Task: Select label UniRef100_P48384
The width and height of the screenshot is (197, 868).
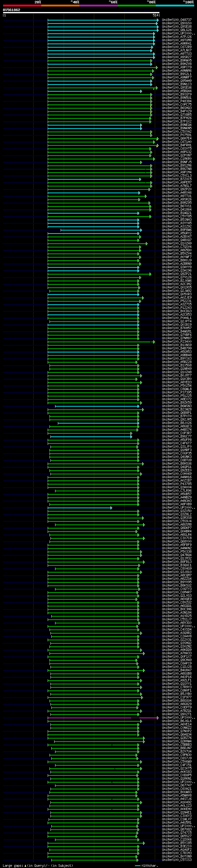Action: point(177,101)
